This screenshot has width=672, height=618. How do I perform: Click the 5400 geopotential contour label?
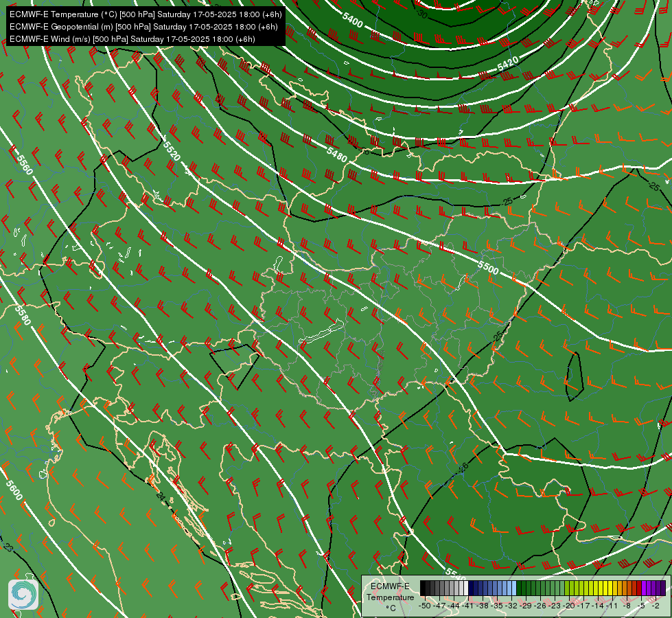353,20
